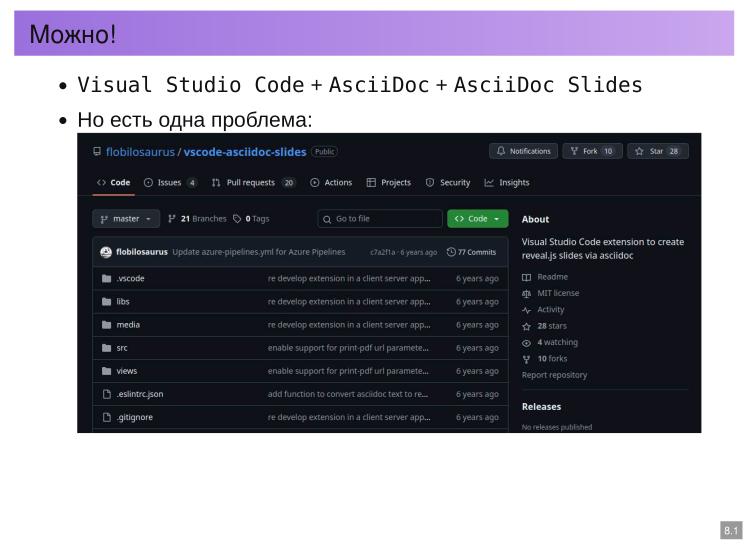Screen dimensions: 749x546
Task: Click the folder icon next to media
Action: click(107, 325)
